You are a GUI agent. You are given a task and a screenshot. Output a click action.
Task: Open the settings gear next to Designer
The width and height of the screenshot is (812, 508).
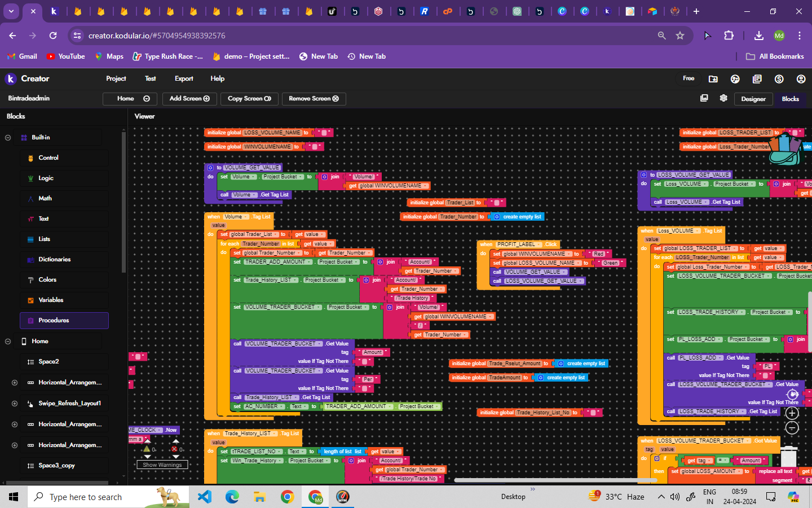pos(723,98)
